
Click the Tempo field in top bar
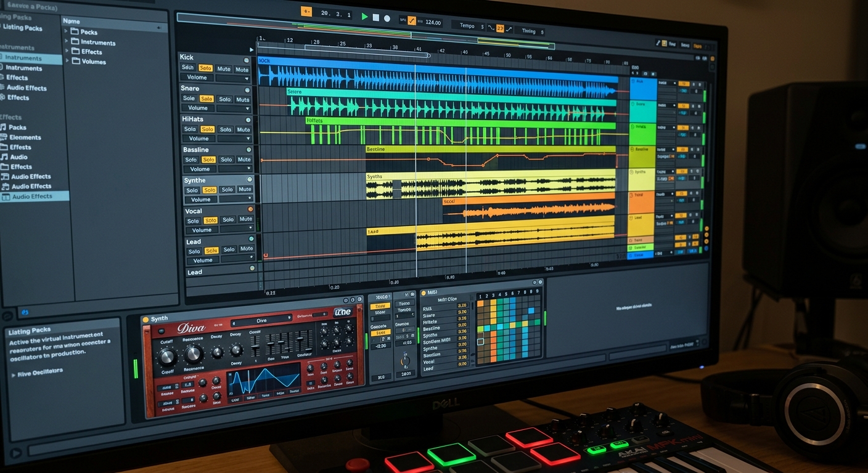point(467,26)
